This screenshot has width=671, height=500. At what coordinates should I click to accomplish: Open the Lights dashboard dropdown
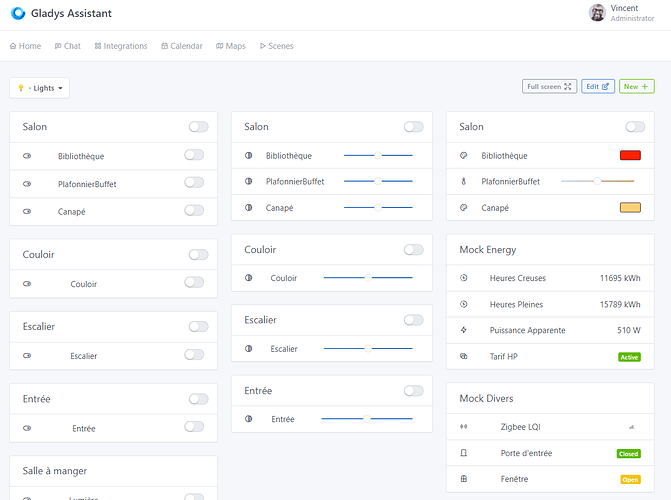point(39,88)
